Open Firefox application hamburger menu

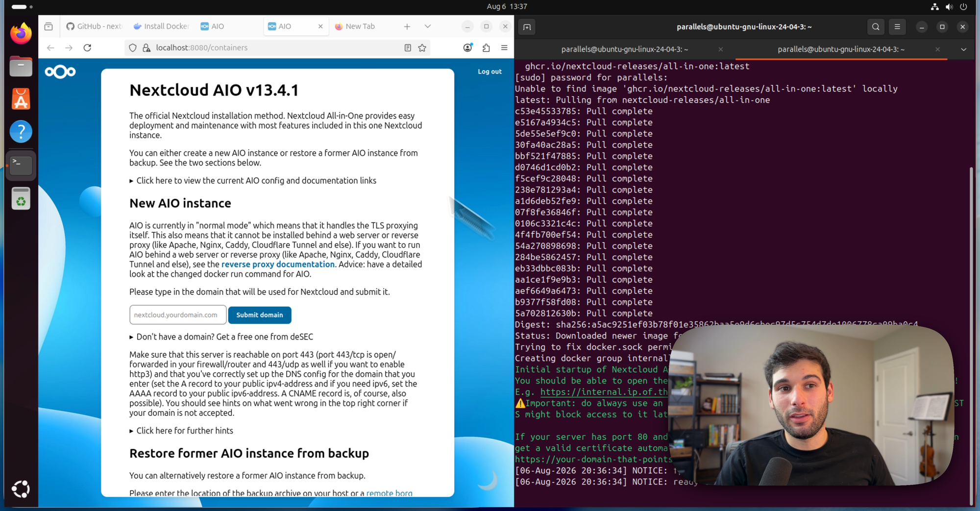point(504,48)
